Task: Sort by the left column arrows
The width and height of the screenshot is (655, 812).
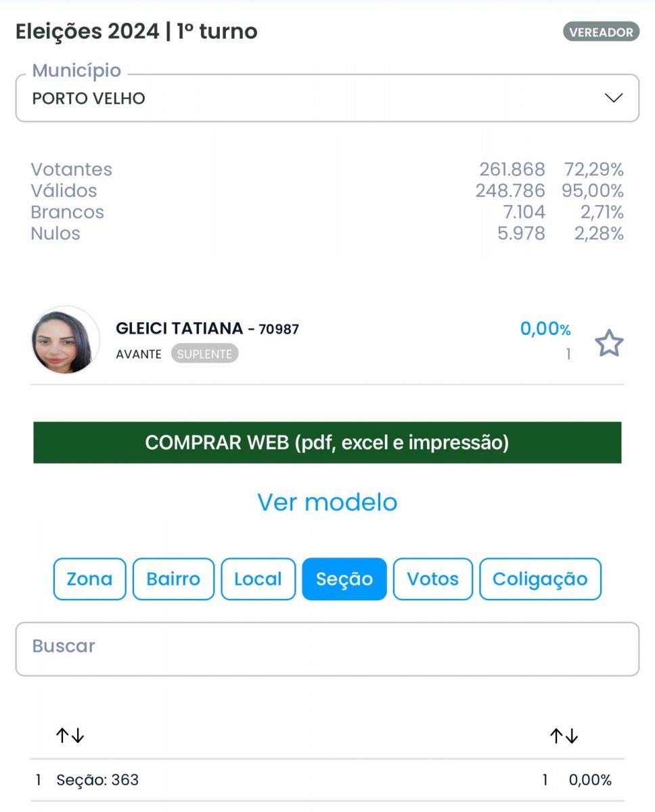Action: click(70, 736)
